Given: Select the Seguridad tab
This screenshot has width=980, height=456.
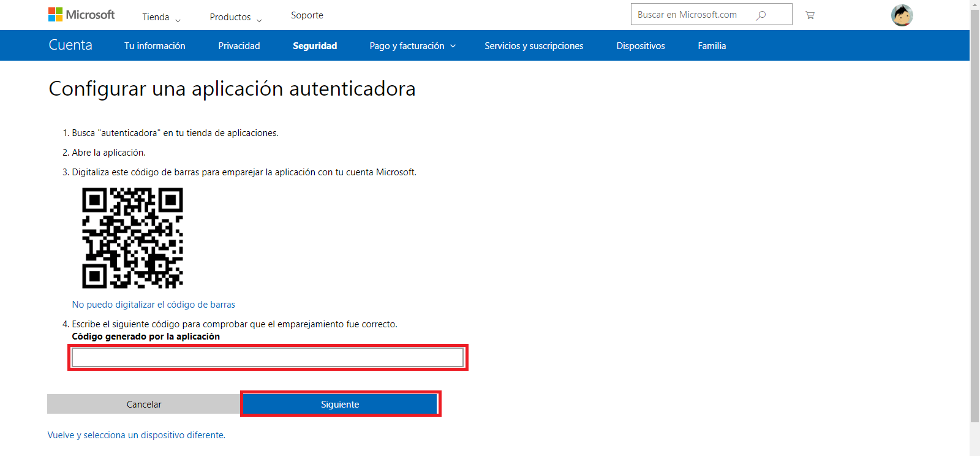Looking at the screenshot, I should 315,46.
